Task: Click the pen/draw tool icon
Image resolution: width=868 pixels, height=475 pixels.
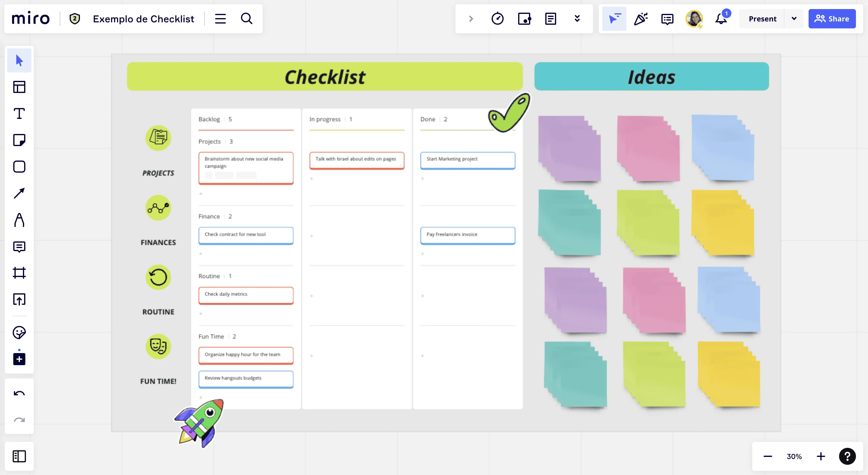Action: (19, 220)
